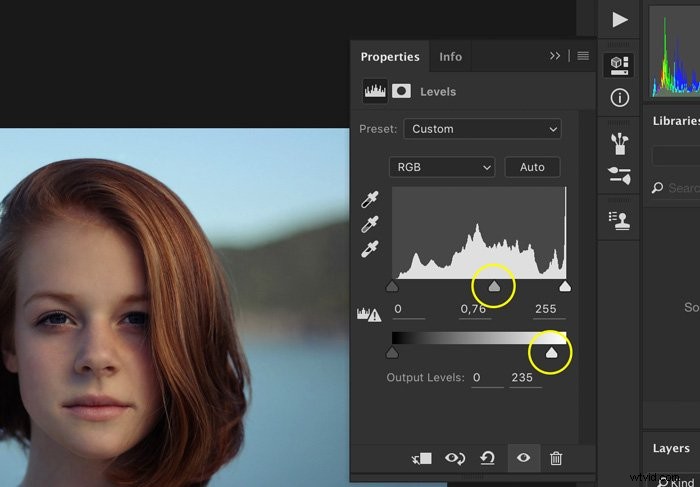Delete the adjustment layer trash icon
Screen dimensions: 700x487
coord(556,458)
